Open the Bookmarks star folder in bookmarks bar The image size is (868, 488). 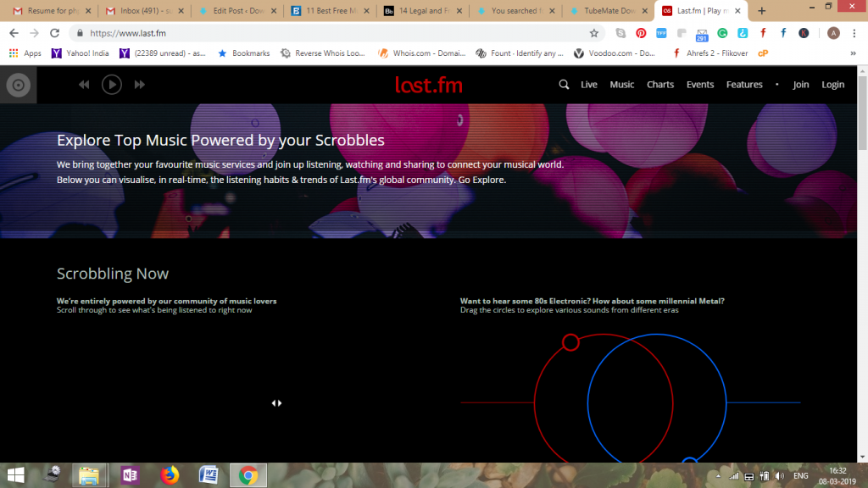(243, 53)
